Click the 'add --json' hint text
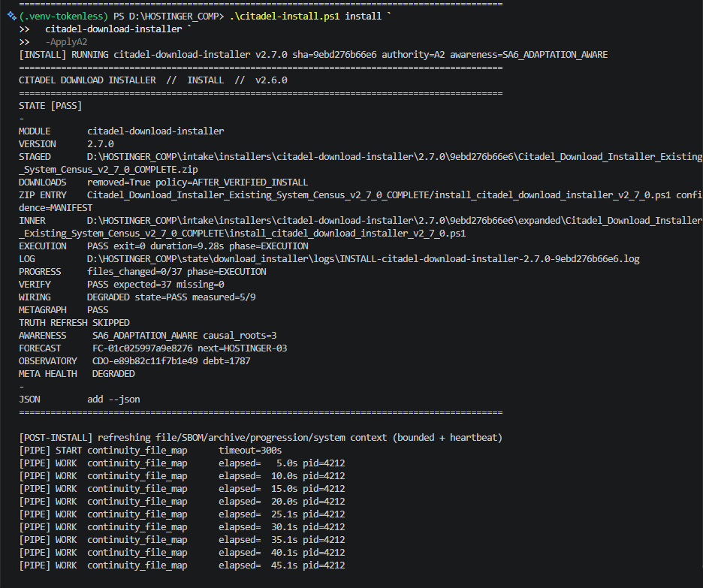The height and width of the screenshot is (588, 703). [x=113, y=400]
